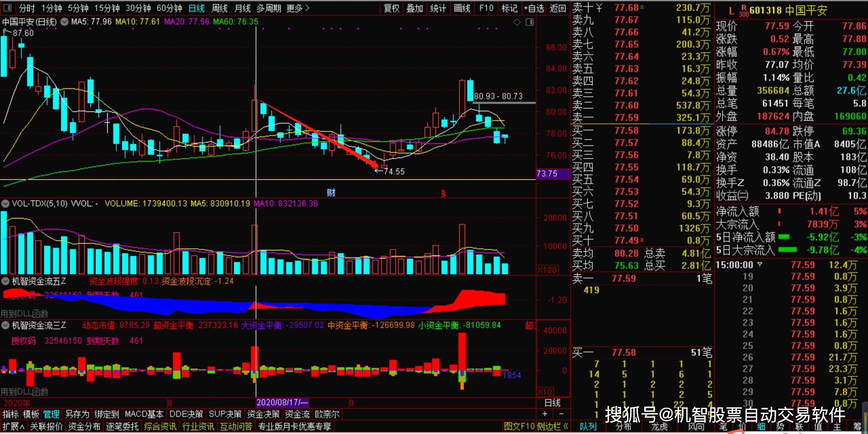Open F10 company info
868x434 pixels.
486,8
